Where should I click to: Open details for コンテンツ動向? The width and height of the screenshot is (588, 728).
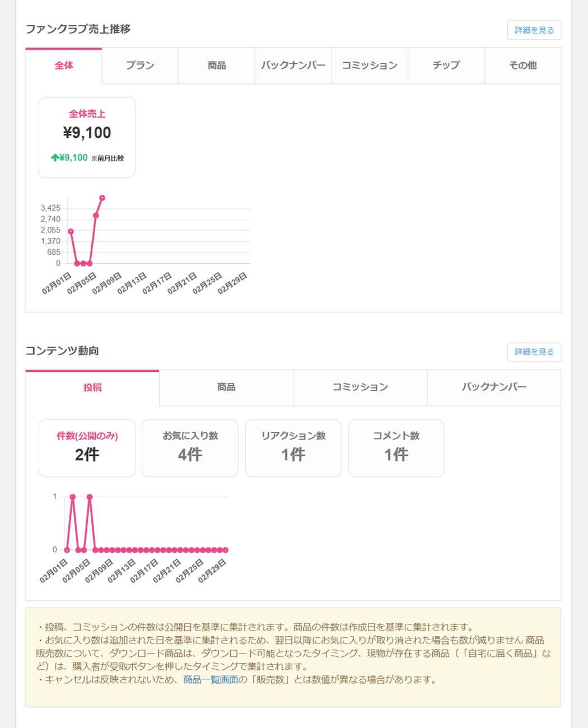click(x=534, y=352)
